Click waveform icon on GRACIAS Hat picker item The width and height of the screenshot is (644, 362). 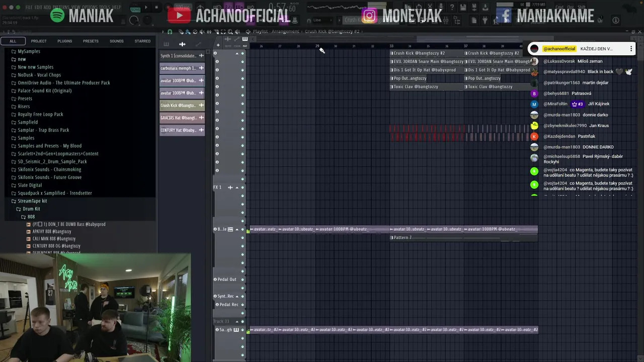point(201,118)
